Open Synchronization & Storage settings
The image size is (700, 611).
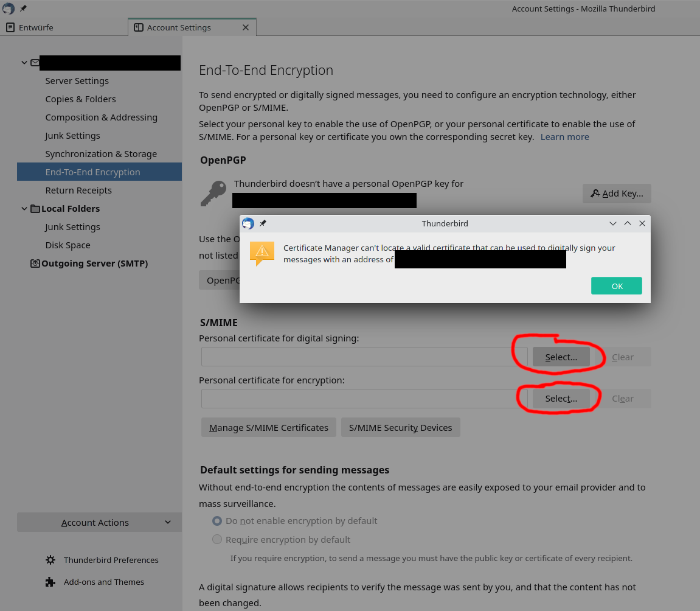click(101, 154)
